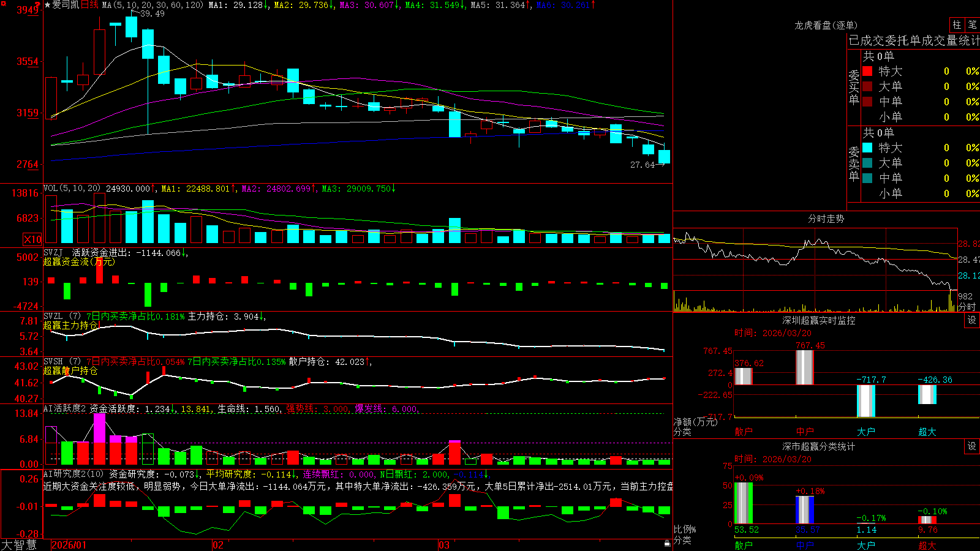This screenshot has width=980, height=551.
Task: Click the lock icon at chart bottom-right
Action: pyautogui.click(x=668, y=544)
